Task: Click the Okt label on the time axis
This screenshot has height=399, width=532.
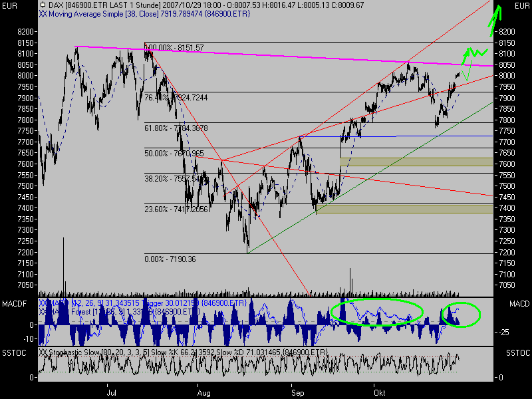Action: (379, 393)
